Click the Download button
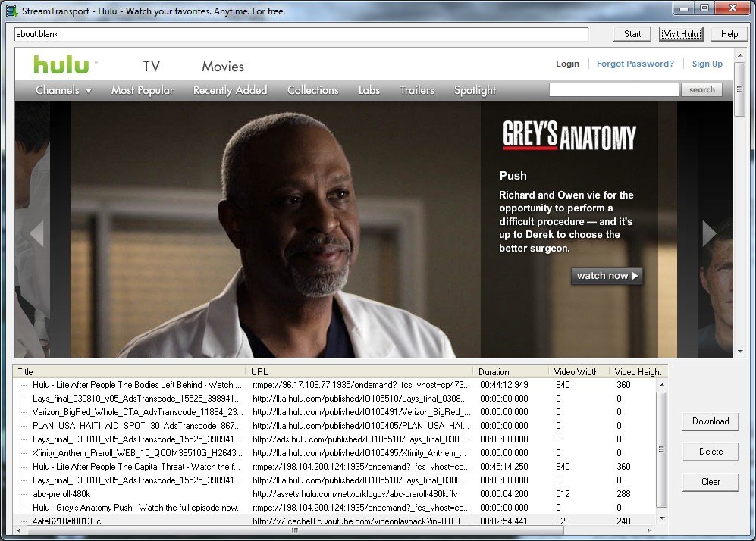This screenshot has height=541, width=756. (711, 421)
